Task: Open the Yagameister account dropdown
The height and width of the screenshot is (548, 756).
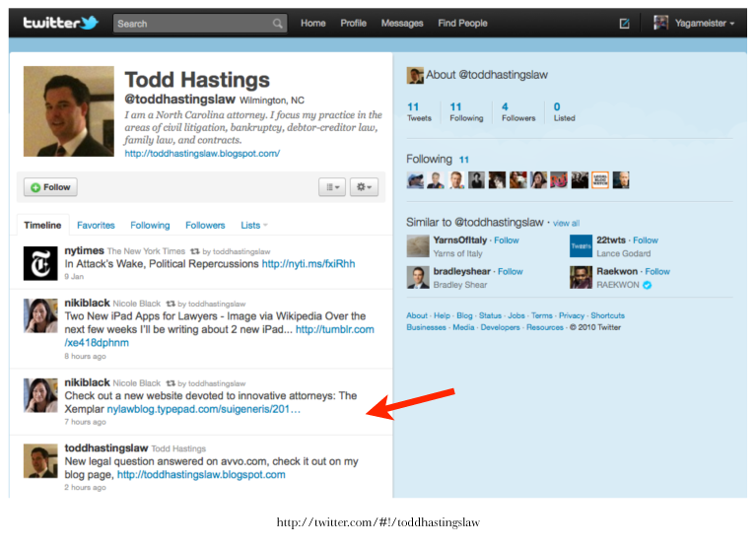Action: click(x=704, y=23)
